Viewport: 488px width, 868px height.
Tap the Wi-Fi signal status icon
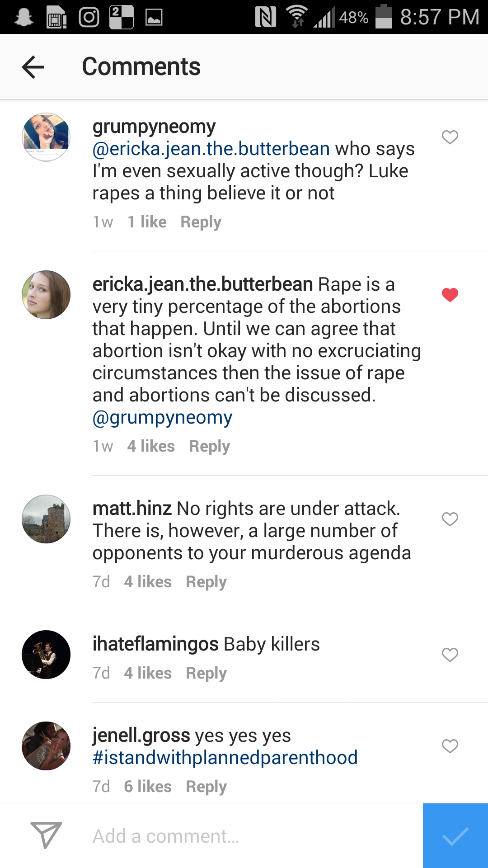[297, 17]
